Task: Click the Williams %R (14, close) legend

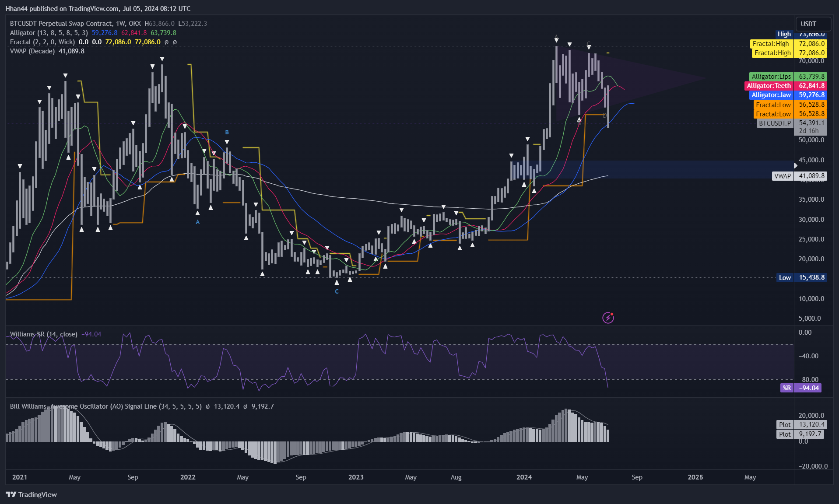Action: [x=44, y=334]
